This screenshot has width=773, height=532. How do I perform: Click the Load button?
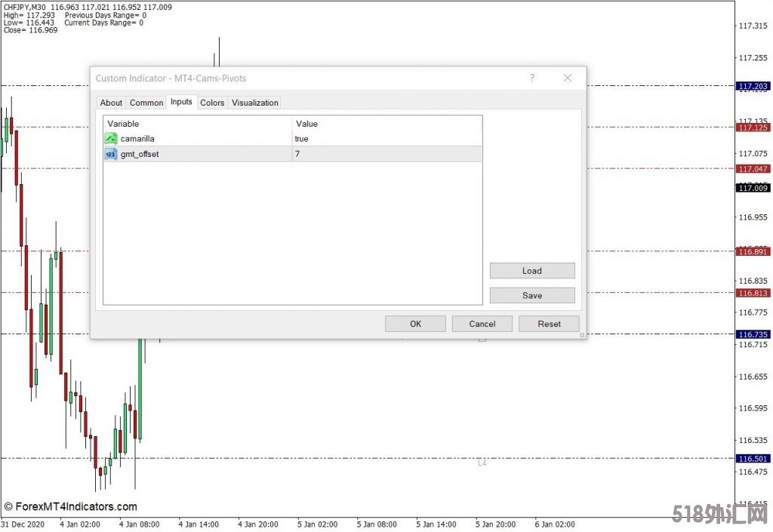532,270
